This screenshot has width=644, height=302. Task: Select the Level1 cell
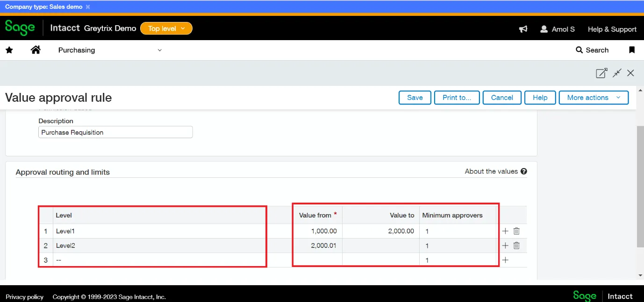(160, 231)
